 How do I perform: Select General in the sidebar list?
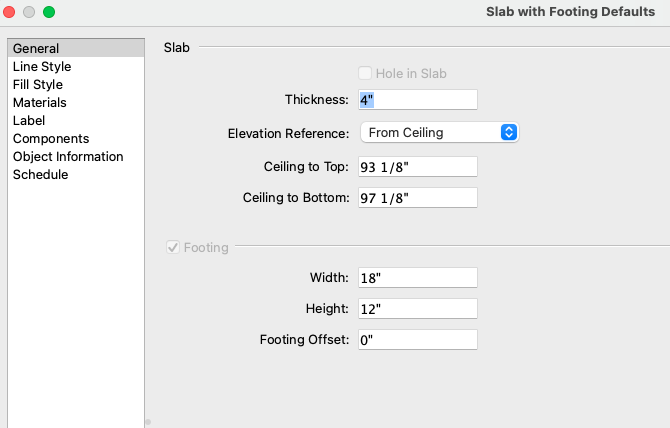pos(36,48)
